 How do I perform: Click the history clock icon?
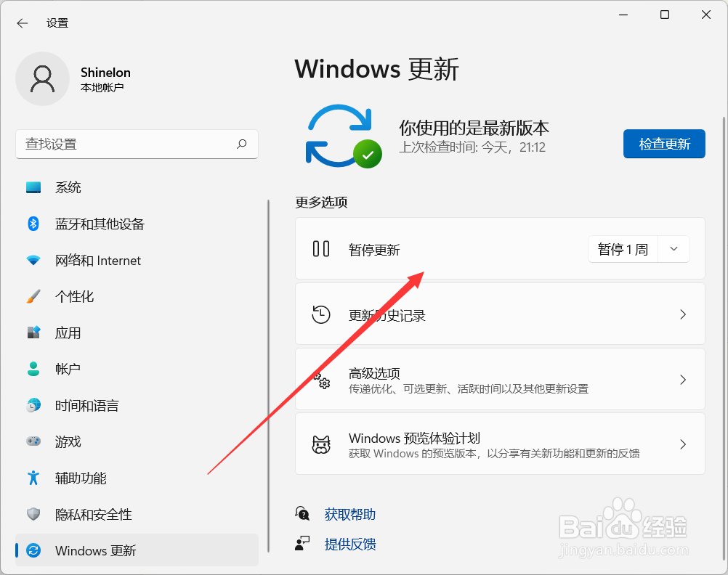point(321,314)
